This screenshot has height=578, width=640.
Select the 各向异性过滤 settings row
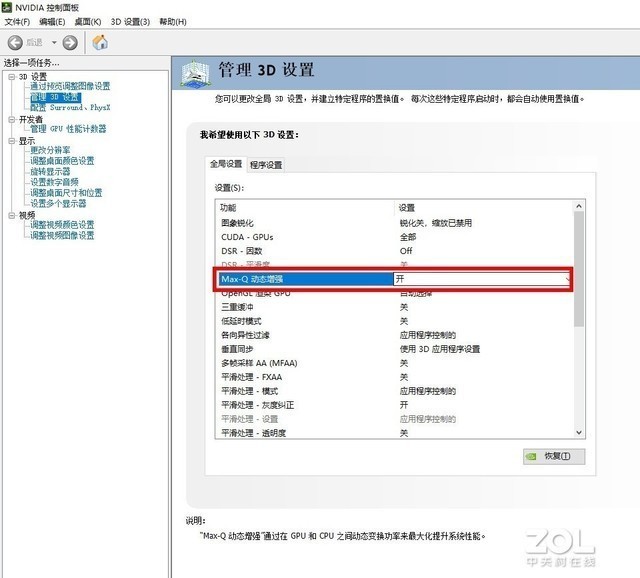point(394,335)
